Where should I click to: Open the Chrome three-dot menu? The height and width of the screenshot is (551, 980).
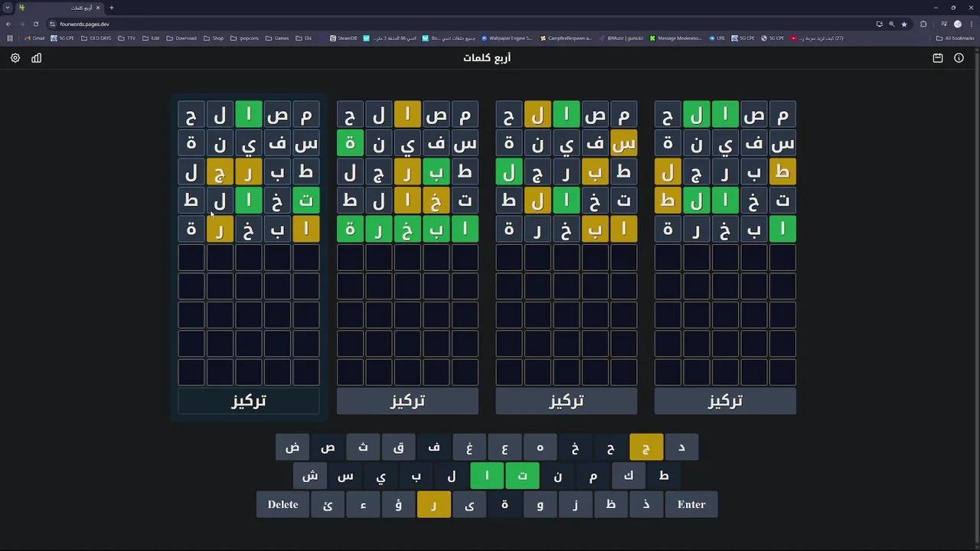[x=971, y=24]
